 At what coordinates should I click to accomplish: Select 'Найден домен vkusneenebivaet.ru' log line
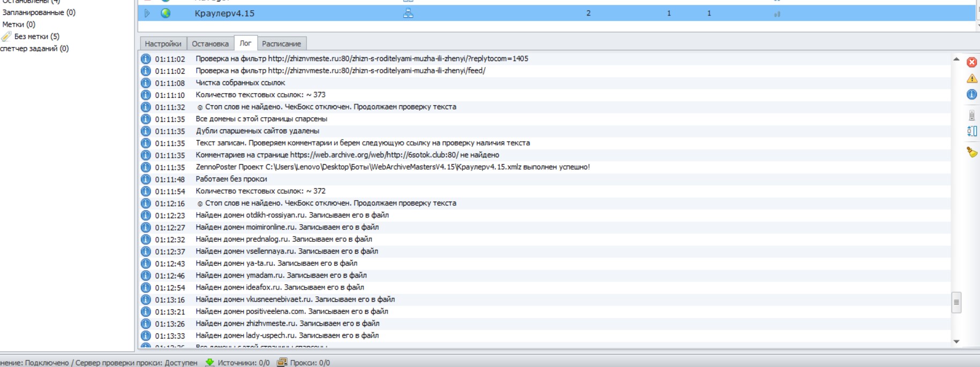(295, 300)
